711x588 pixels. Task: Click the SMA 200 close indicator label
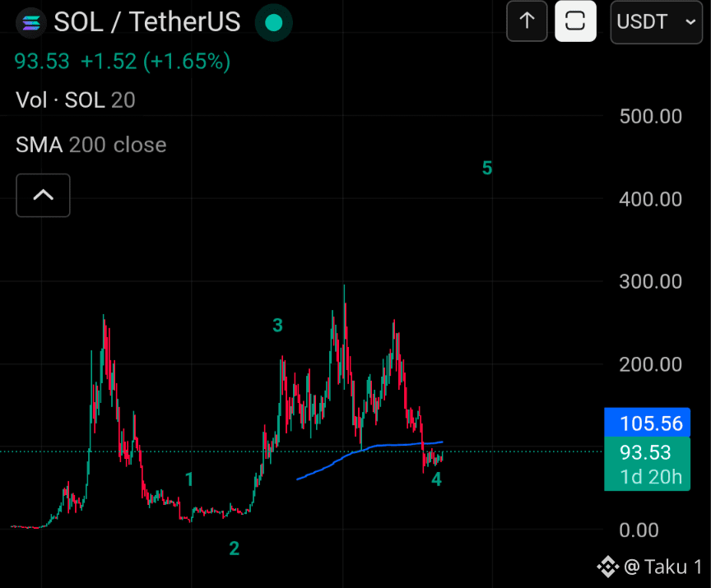tap(91, 145)
